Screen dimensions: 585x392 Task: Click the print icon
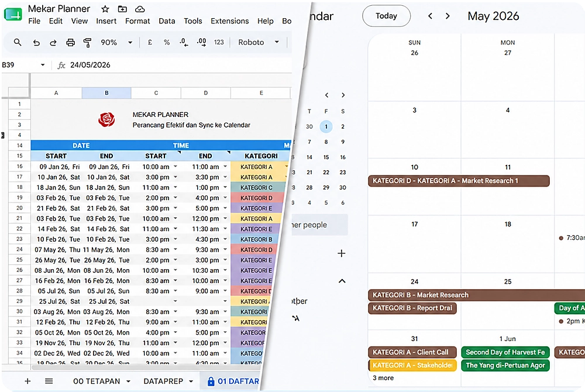(x=70, y=43)
